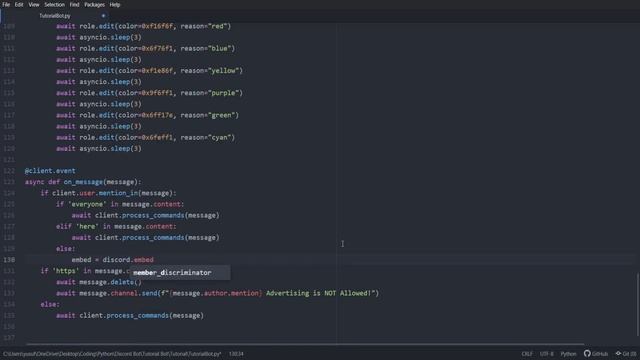This screenshot has height=360, width=640.
Task: Click the file path in status bar
Action: (x=112, y=354)
